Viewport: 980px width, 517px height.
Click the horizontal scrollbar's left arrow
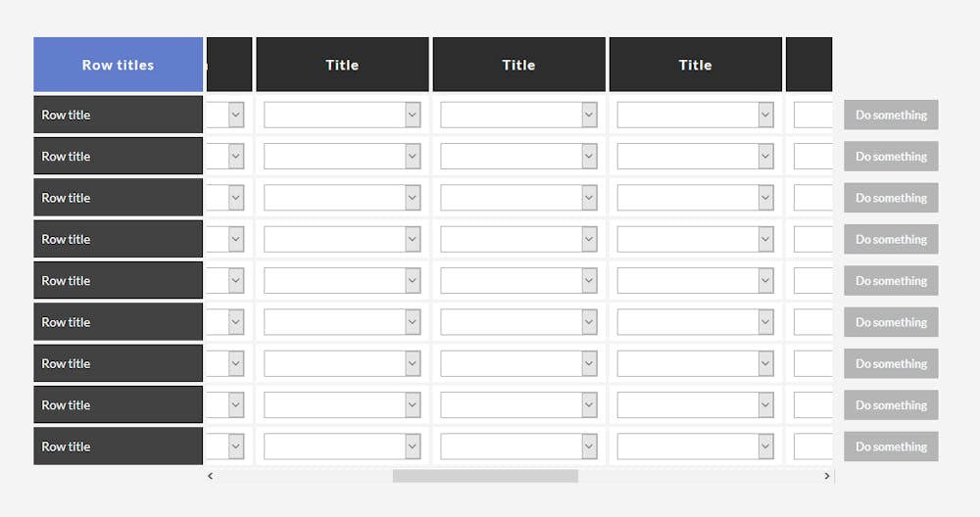[x=211, y=476]
